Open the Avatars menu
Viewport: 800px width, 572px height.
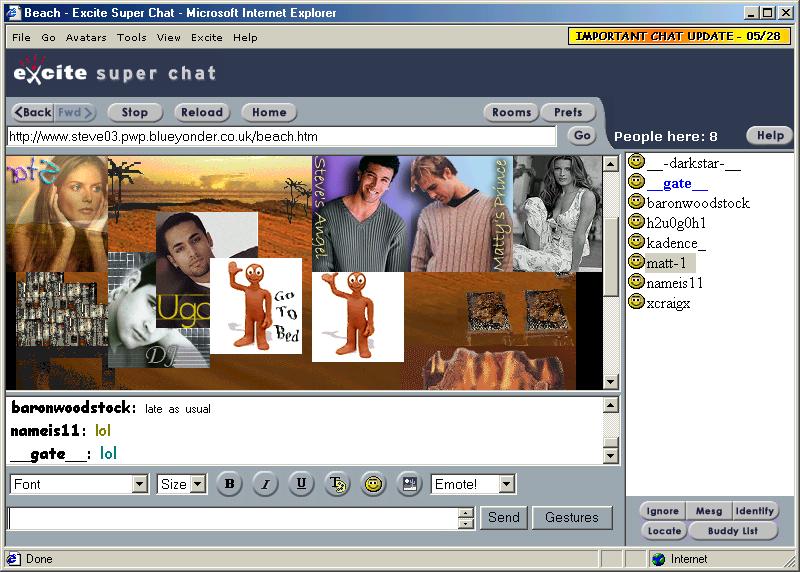coord(86,37)
